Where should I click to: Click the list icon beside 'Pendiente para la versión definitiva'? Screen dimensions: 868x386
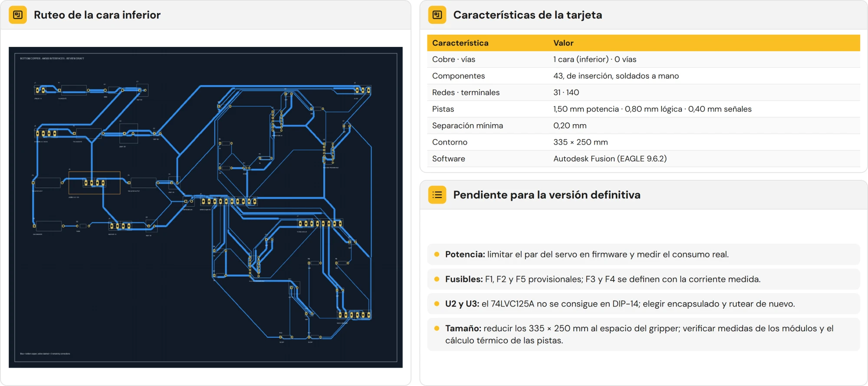[x=437, y=195]
